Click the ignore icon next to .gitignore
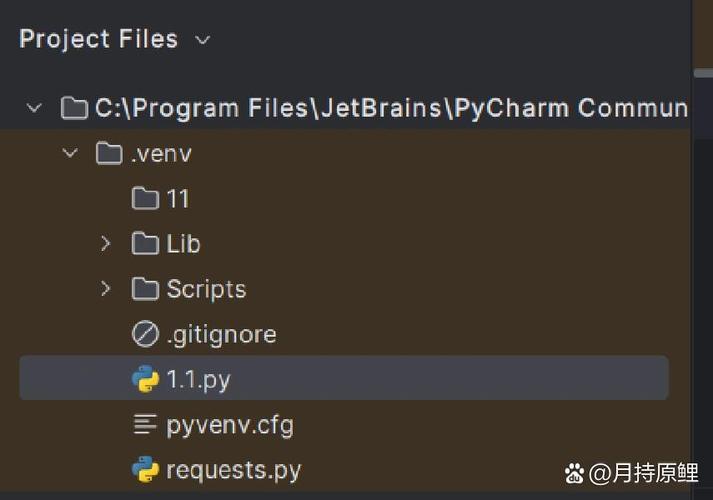Image resolution: width=713 pixels, height=500 pixels. pyautogui.click(x=146, y=334)
